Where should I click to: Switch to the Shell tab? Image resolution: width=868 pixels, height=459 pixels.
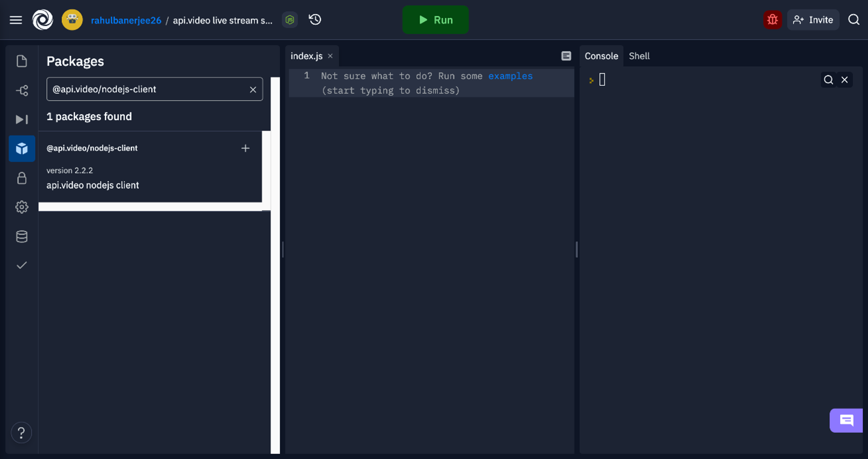pos(639,56)
